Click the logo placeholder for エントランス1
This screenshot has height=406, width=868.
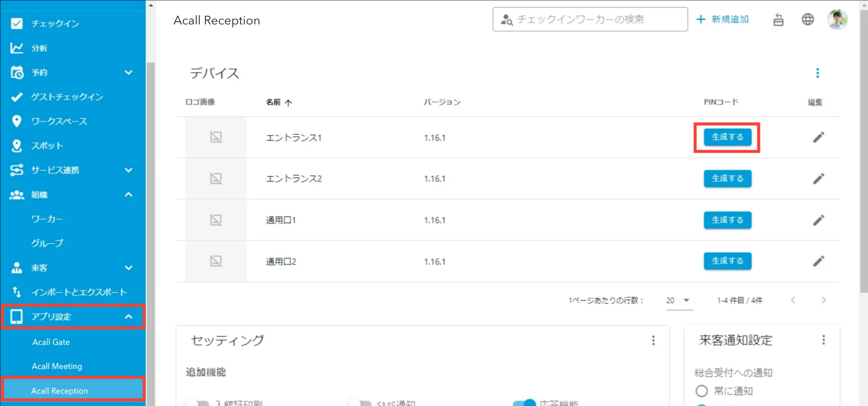(216, 137)
